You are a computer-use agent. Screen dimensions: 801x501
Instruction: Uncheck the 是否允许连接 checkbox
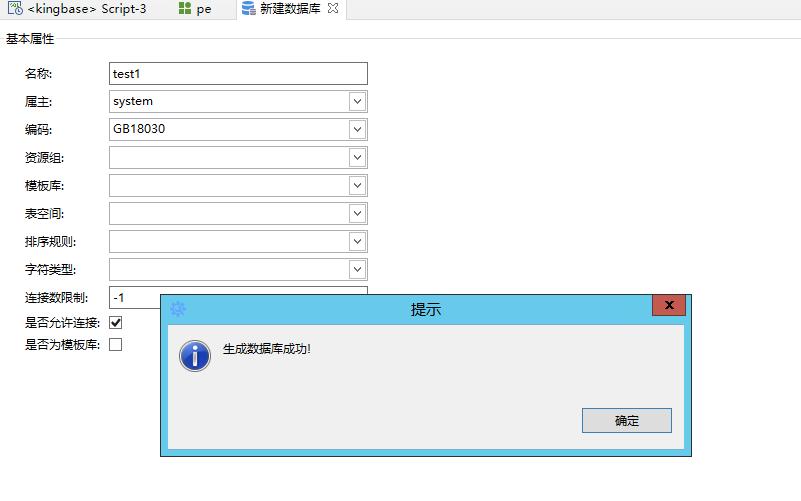point(115,322)
